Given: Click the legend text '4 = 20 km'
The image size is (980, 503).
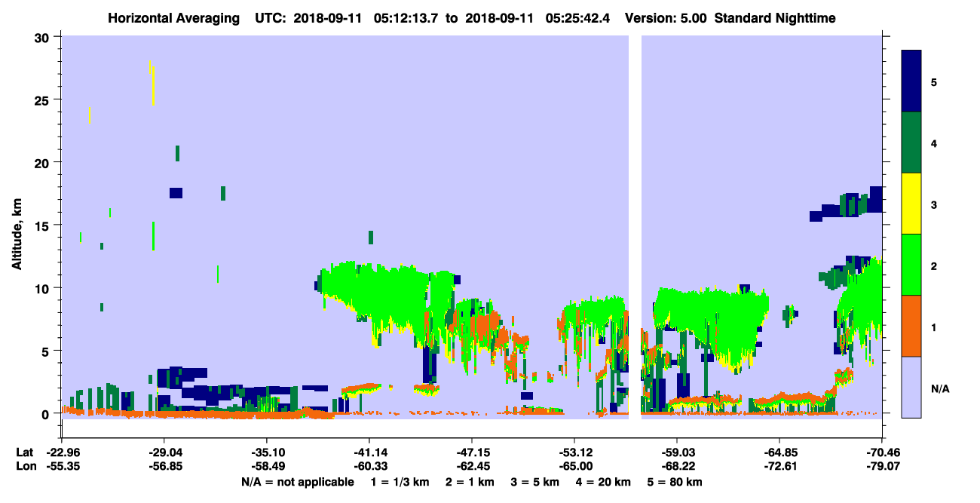Looking at the screenshot, I should point(603,482).
